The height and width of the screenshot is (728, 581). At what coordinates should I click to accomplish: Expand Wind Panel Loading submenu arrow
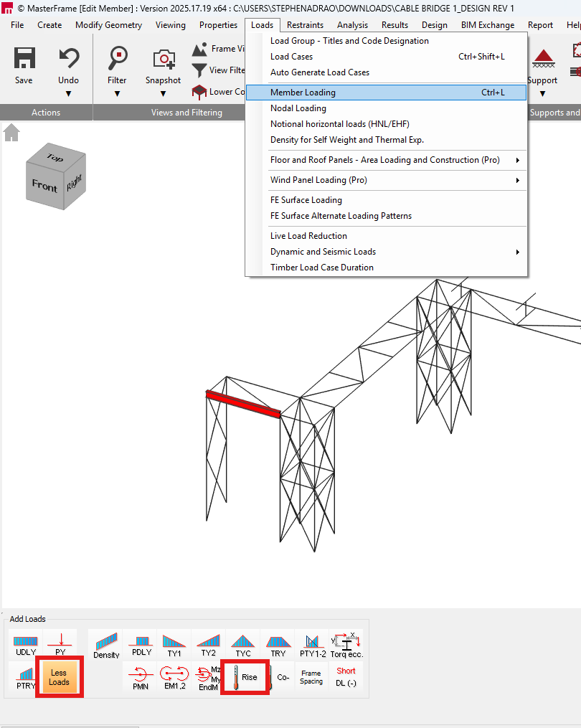[x=517, y=180]
